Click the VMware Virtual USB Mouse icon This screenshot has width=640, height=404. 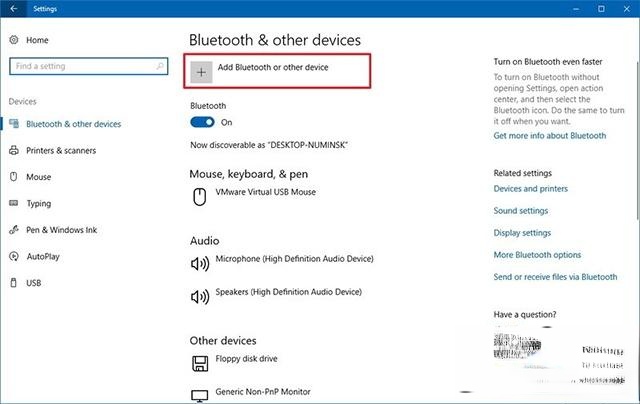pos(200,197)
